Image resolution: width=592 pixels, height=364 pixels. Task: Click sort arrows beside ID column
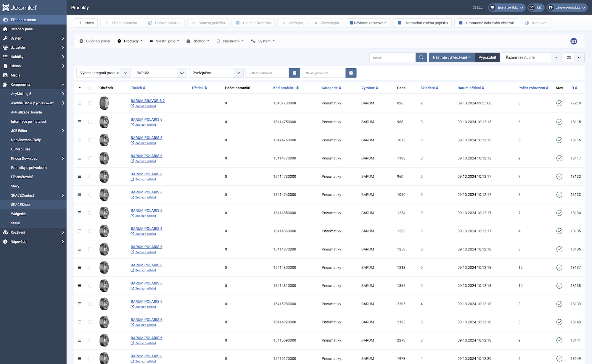(576, 88)
